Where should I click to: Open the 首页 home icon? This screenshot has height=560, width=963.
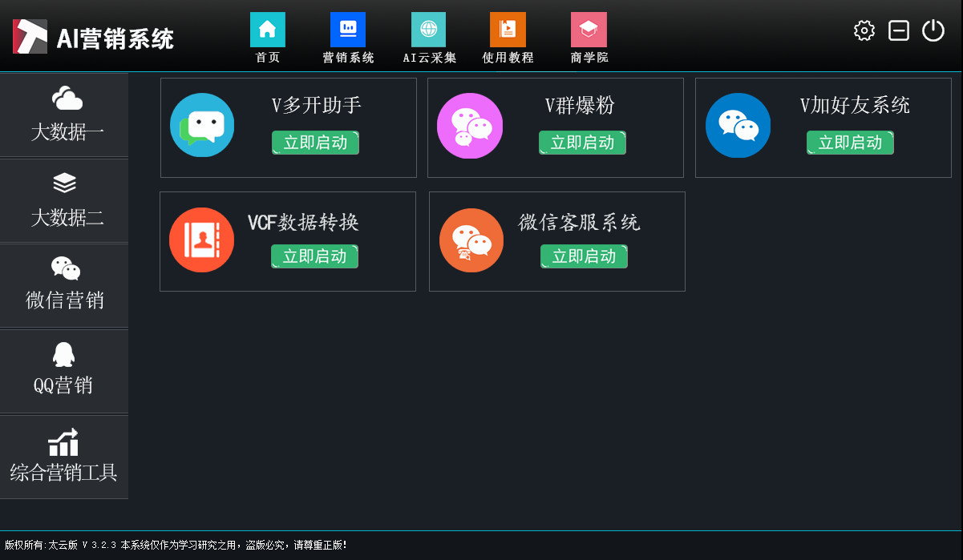coord(268,30)
